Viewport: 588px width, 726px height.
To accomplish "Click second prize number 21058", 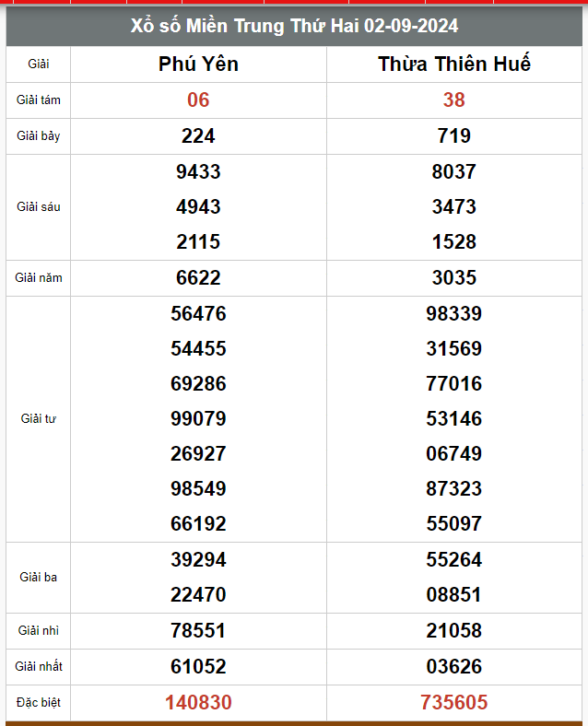I will [453, 630].
